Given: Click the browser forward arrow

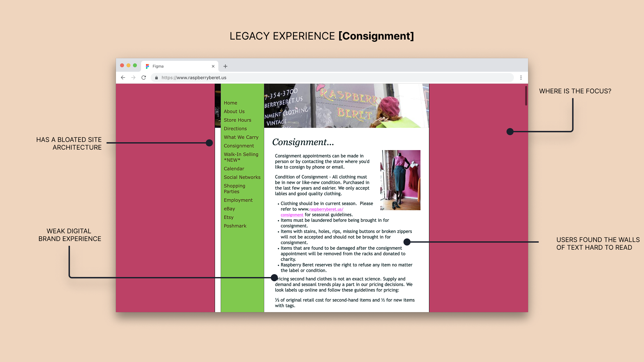Looking at the screenshot, I should [133, 78].
